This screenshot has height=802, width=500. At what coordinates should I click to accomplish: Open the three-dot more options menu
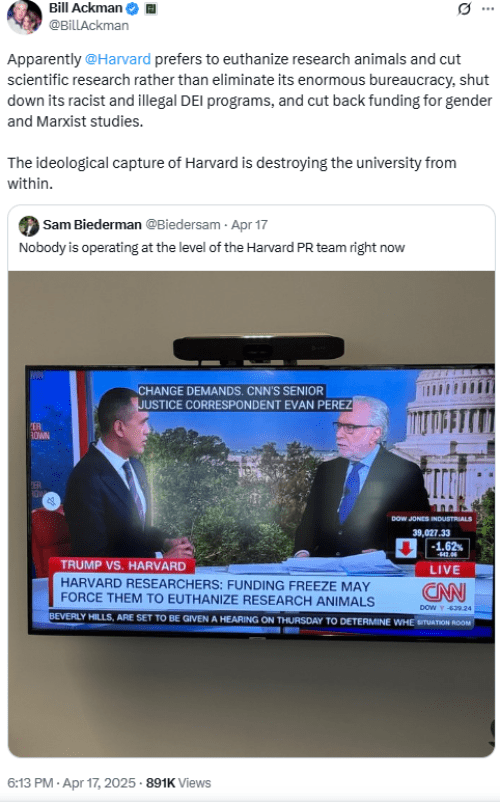click(x=488, y=9)
